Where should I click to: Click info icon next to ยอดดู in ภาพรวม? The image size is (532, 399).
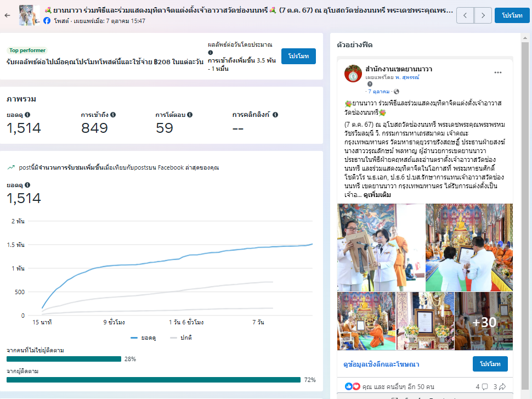(27, 115)
